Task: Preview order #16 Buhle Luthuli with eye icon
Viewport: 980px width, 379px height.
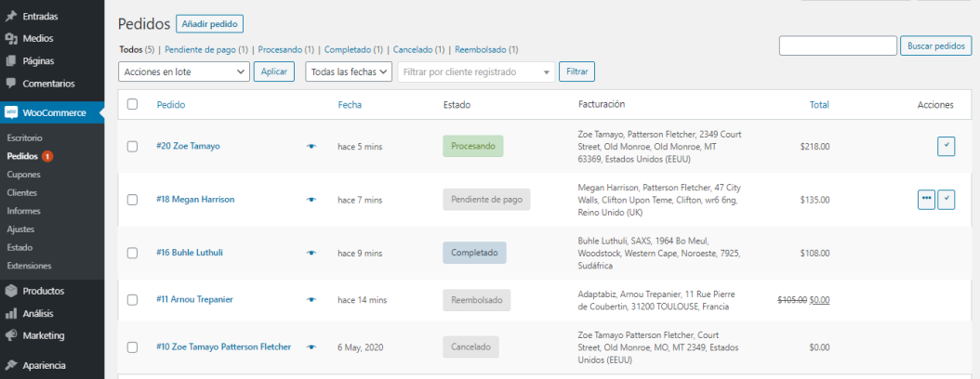Action: coord(311,253)
